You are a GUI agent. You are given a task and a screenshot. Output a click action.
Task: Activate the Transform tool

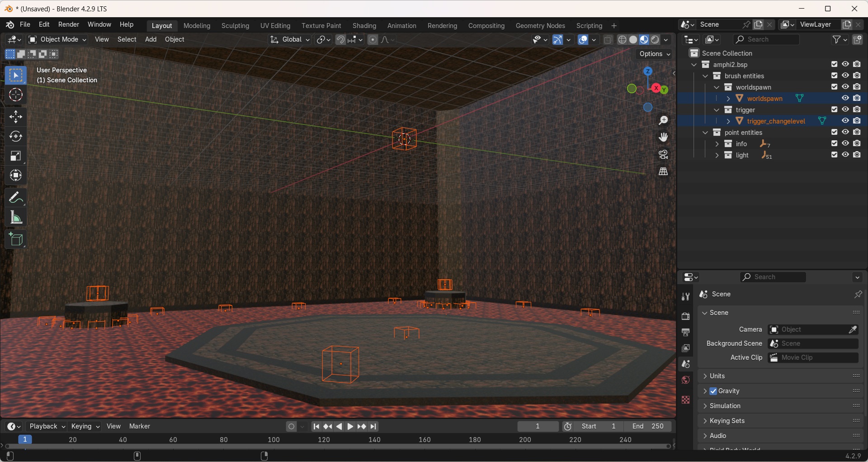pos(16,176)
